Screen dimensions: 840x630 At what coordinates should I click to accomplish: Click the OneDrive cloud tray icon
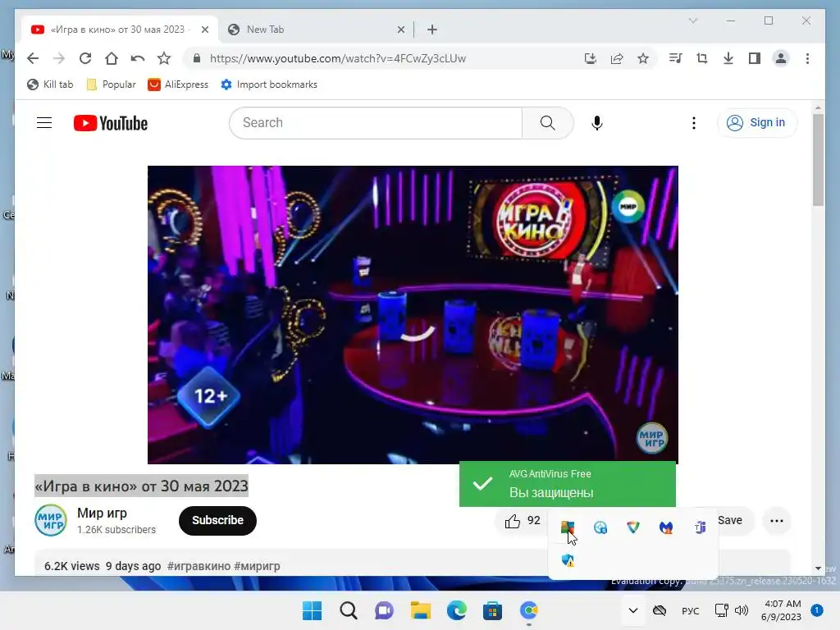[x=660, y=610]
